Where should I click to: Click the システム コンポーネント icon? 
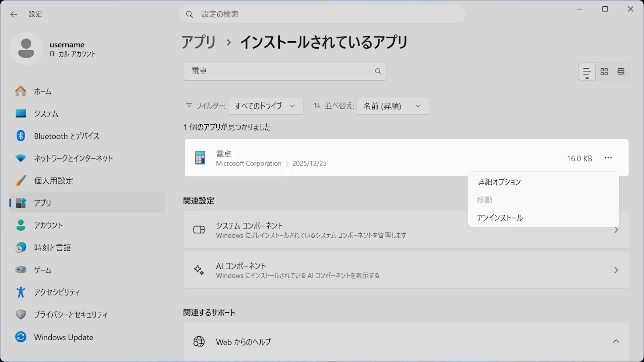pos(199,230)
